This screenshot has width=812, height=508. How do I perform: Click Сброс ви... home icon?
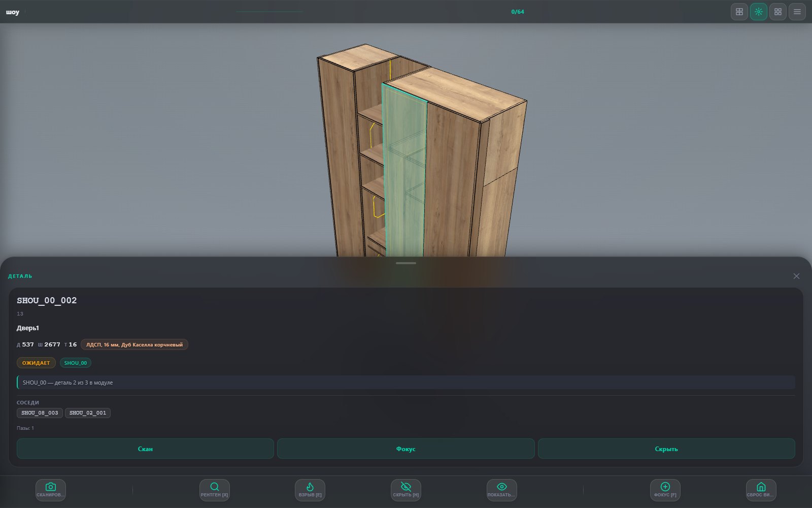click(761, 490)
